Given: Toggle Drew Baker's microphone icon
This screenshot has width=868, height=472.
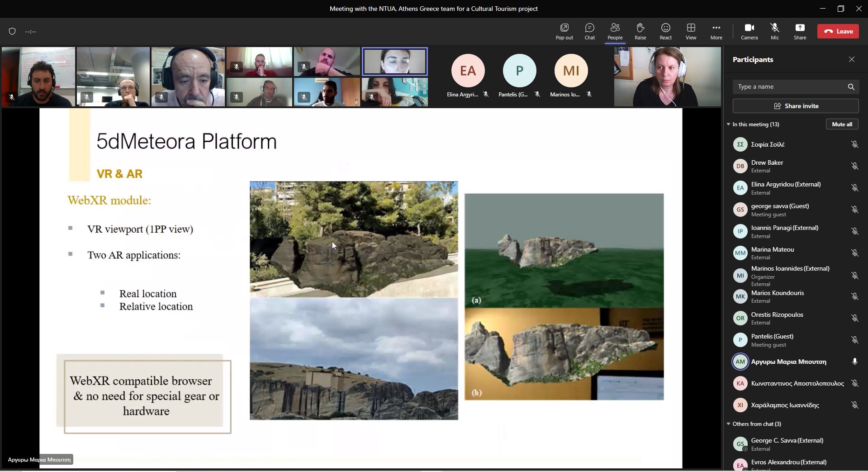Looking at the screenshot, I should tap(854, 166).
